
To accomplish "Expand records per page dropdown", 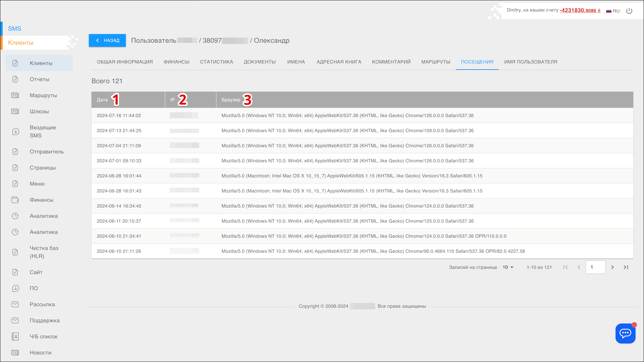I will click(x=508, y=267).
